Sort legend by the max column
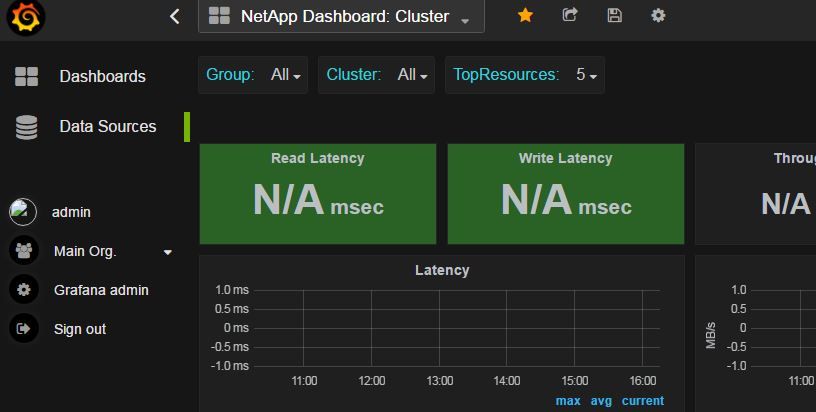This screenshot has height=412, width=816. pyautogui.click(x=568, y=401)
